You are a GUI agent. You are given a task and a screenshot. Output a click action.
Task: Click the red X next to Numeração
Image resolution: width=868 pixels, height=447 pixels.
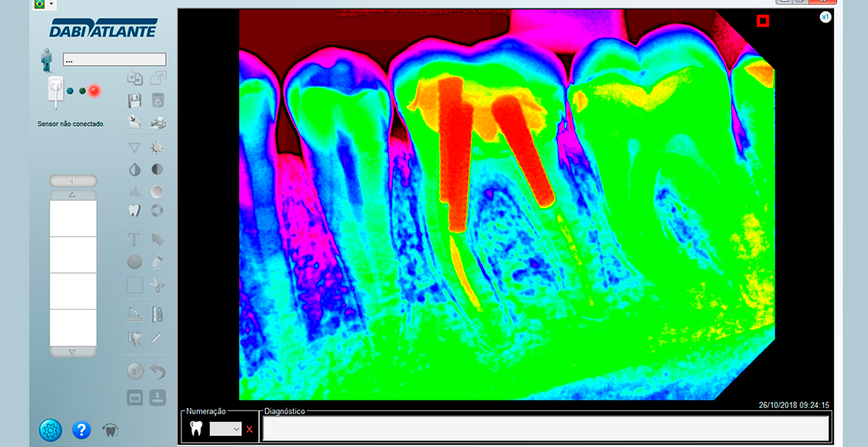250,429
